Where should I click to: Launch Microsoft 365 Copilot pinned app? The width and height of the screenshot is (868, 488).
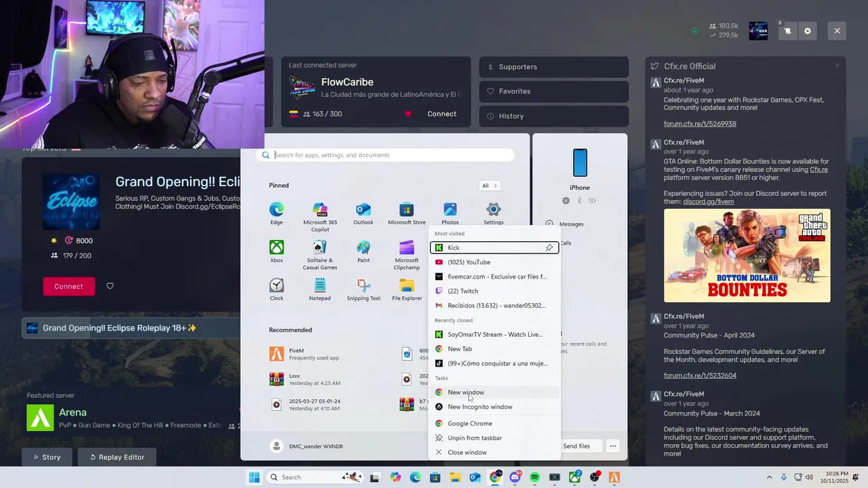(320, 217)
